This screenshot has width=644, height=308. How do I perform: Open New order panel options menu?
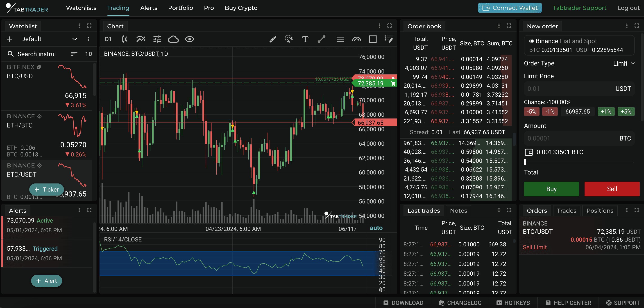[627, 26]
